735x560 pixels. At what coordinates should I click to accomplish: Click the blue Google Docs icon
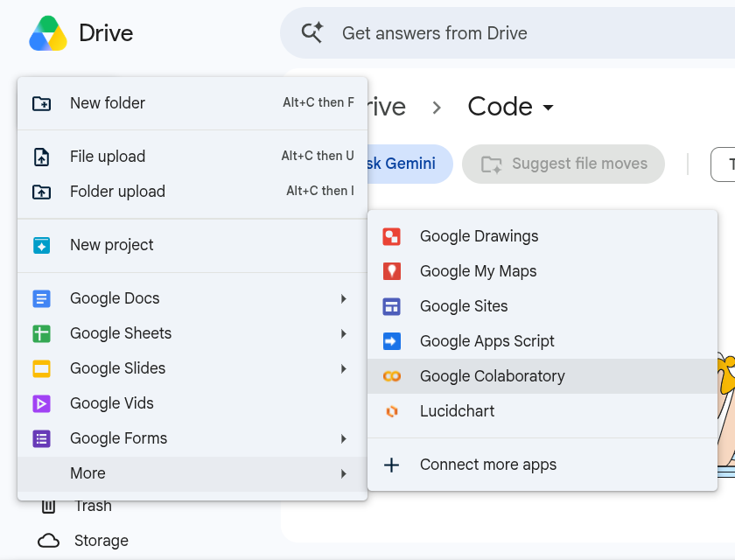41,298
